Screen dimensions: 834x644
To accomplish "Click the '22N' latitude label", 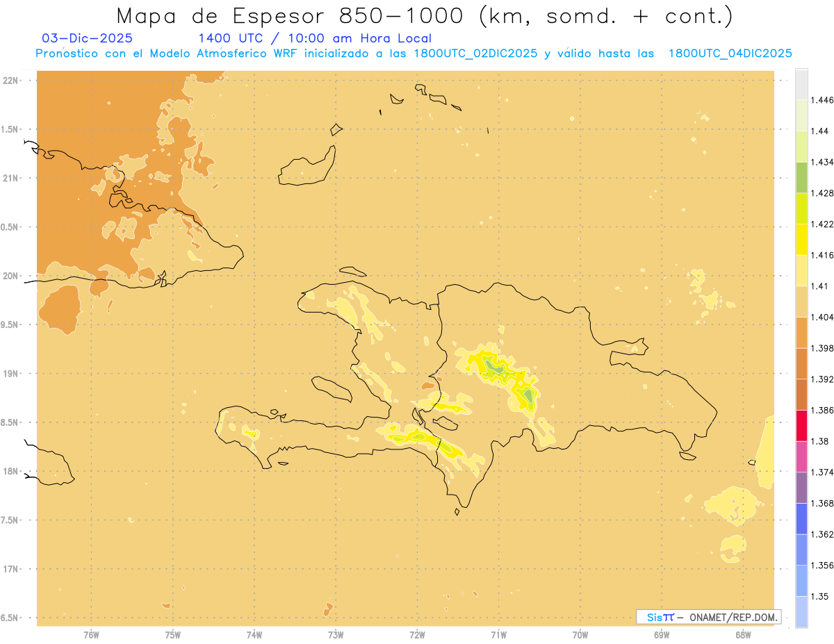I will click(x=12, y=81).
